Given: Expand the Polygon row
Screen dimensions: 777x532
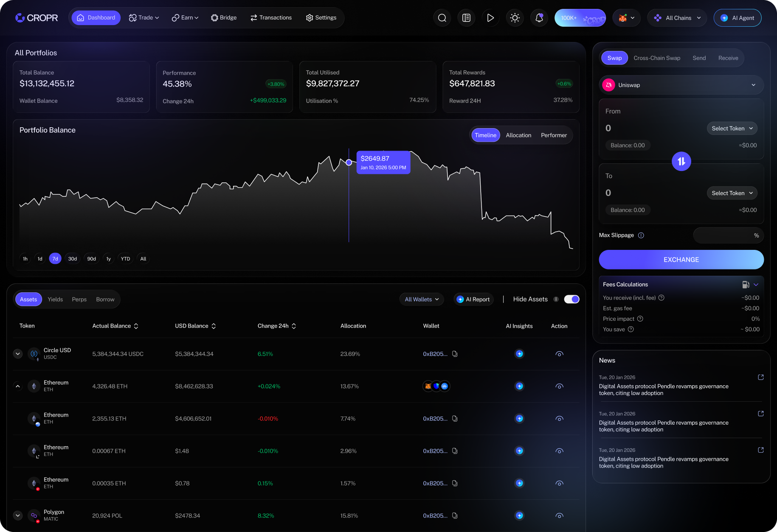Looking at the screenshot, I should (18, 515).
